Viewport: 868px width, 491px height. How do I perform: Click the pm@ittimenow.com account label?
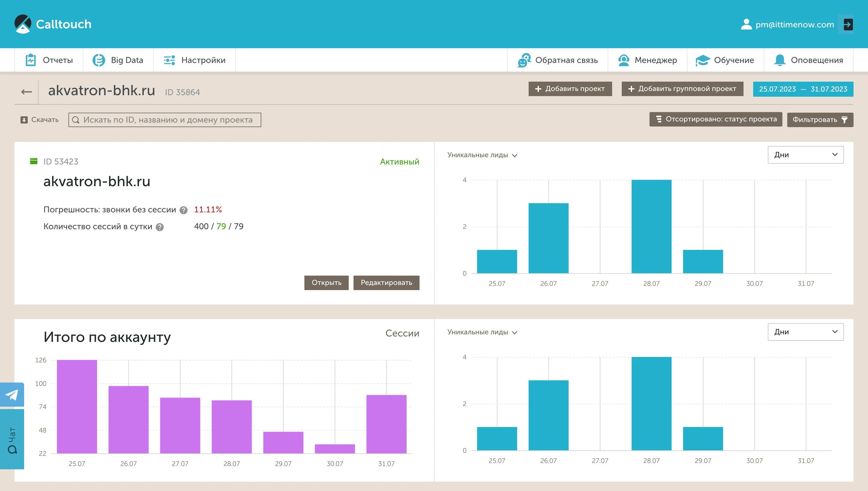point(794,25)
